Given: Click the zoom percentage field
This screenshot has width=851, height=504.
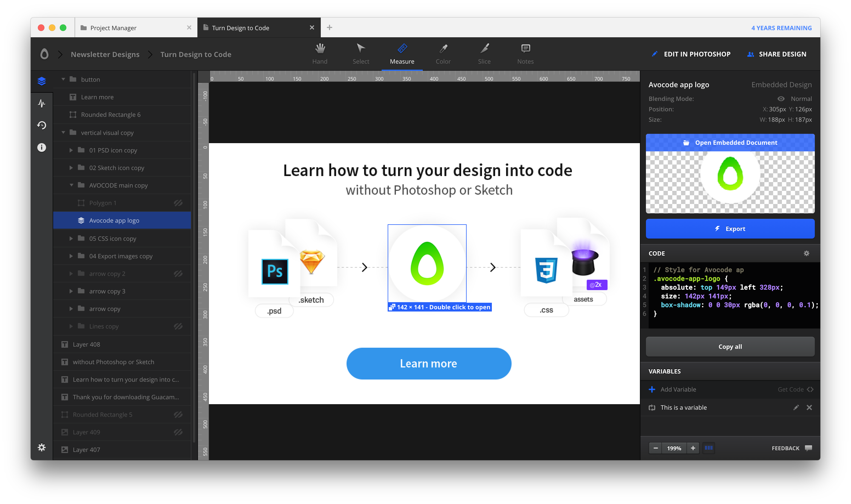Looking at the screenshot, I should point(674,448).
